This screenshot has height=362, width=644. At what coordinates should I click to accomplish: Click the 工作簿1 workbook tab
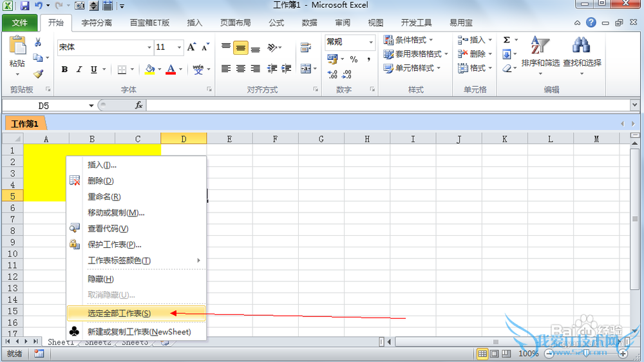click(x=24, y=124)
